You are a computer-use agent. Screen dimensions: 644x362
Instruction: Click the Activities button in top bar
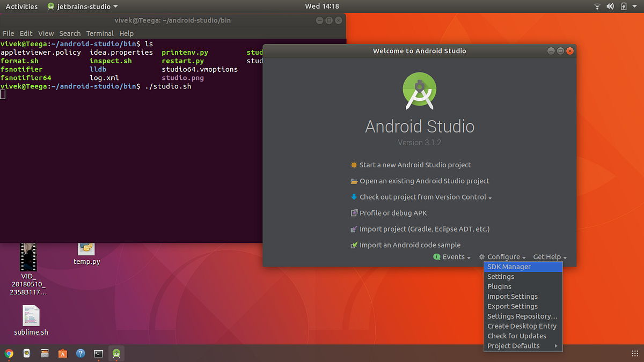point(21,6)
